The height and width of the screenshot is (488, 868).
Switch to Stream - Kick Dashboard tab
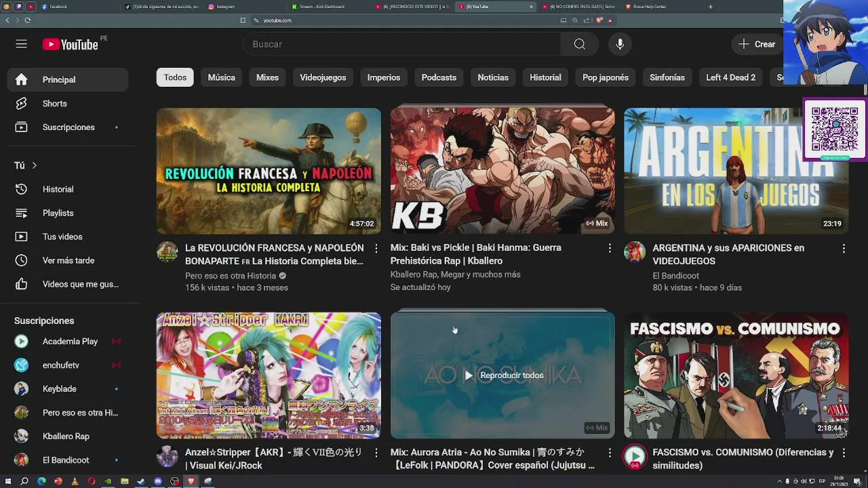pyautogui.click(x=329, y=7)
